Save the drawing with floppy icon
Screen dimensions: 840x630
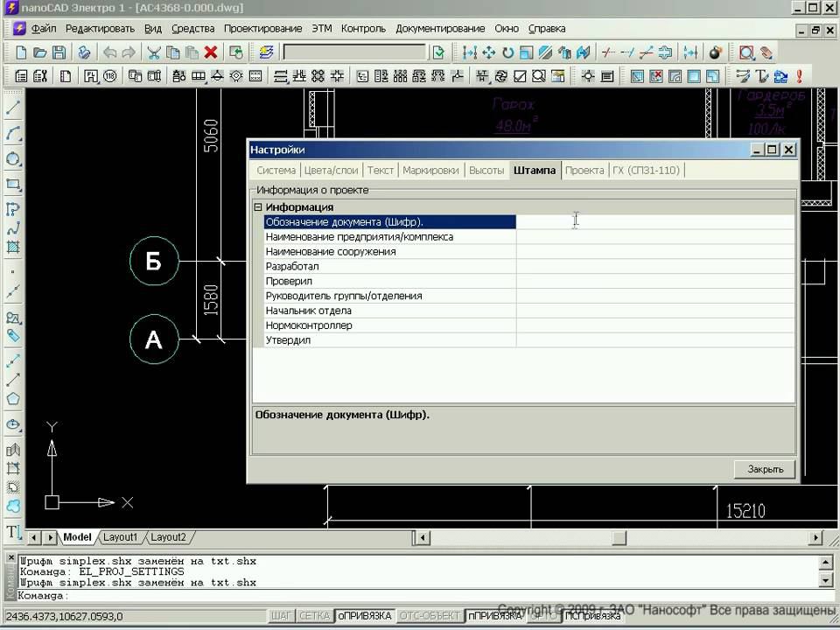click(59, 52)
